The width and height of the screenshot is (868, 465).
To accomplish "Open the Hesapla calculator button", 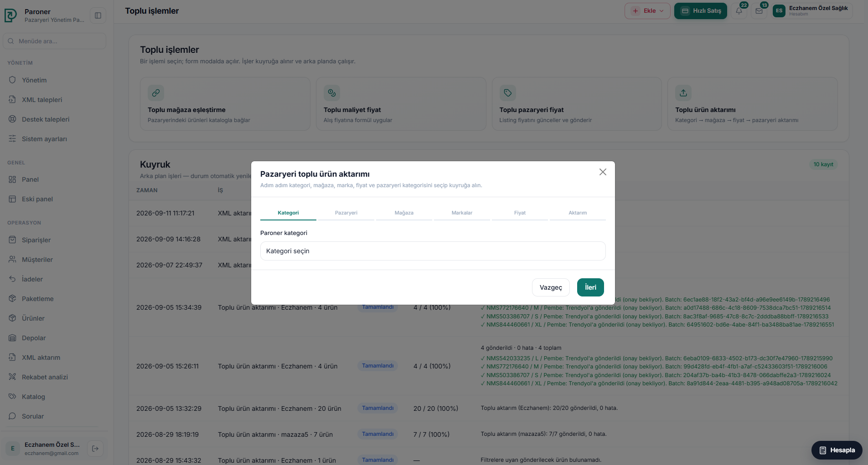I will [837, 450].
